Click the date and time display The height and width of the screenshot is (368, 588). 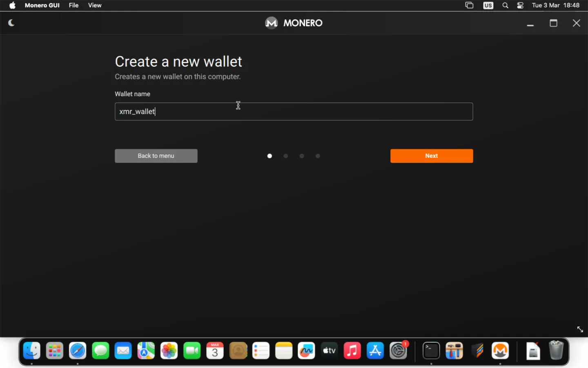click(x=556, y=5)
